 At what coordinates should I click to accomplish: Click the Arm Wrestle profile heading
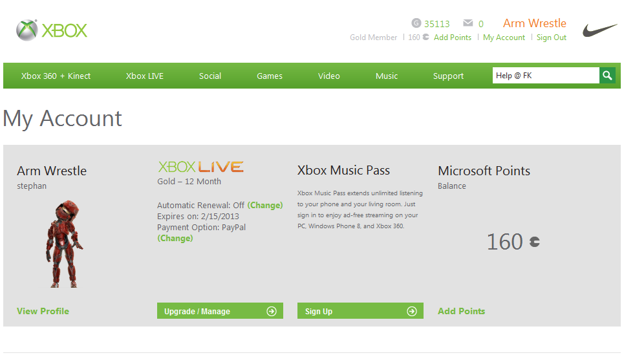pyautogui.click(x=52, y=171)
